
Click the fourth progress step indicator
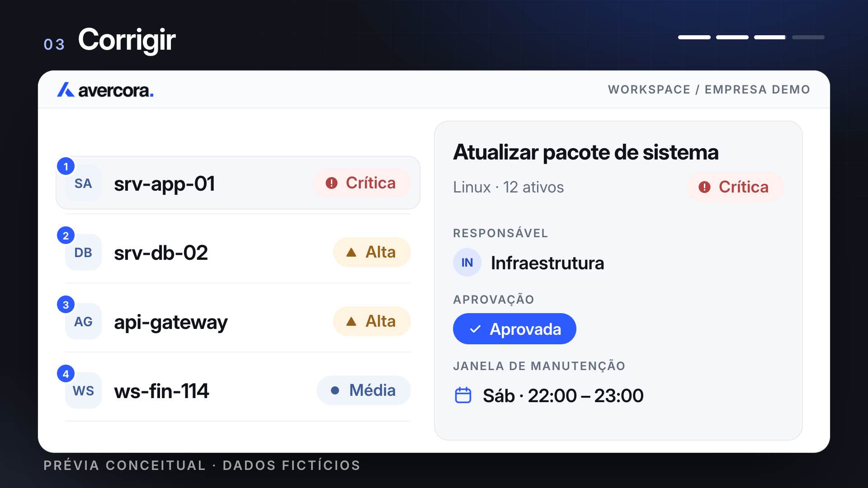pyautogui.click(x=808, y=38)
